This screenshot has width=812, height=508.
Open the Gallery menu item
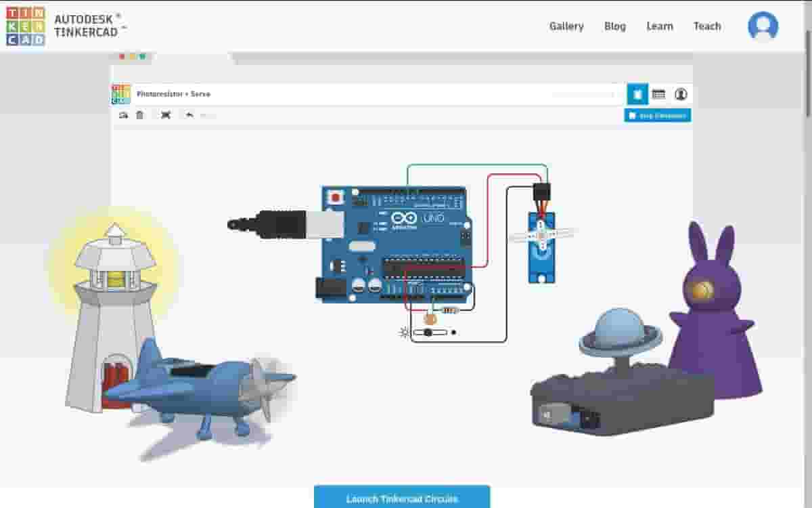click(566, 26)
